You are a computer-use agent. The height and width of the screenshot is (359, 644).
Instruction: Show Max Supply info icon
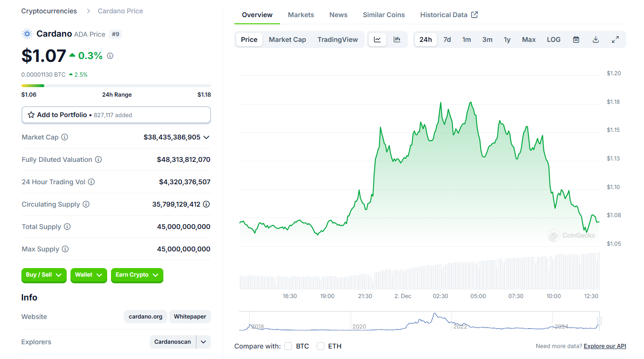(65, 249)
